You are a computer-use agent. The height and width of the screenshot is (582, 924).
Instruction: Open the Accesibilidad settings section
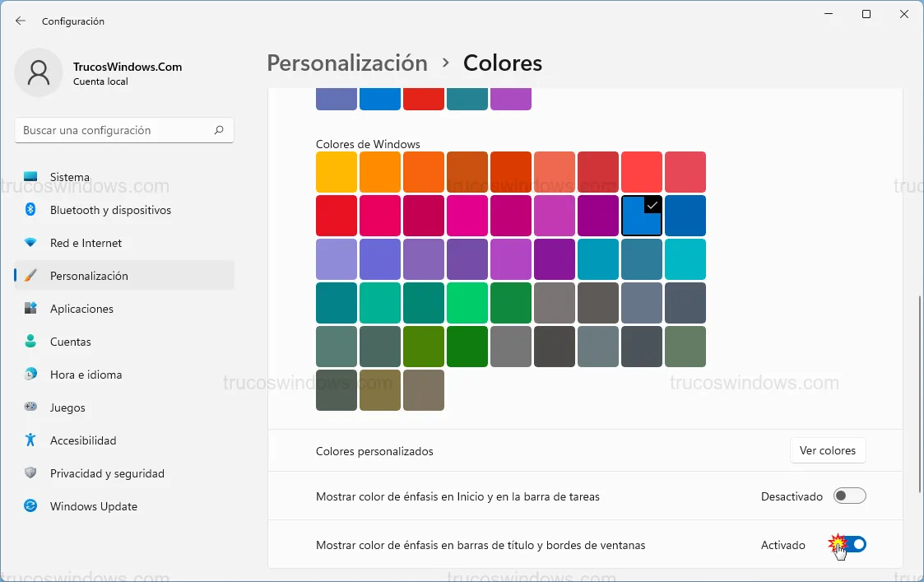pyautogui.click(x=83, y=440)
